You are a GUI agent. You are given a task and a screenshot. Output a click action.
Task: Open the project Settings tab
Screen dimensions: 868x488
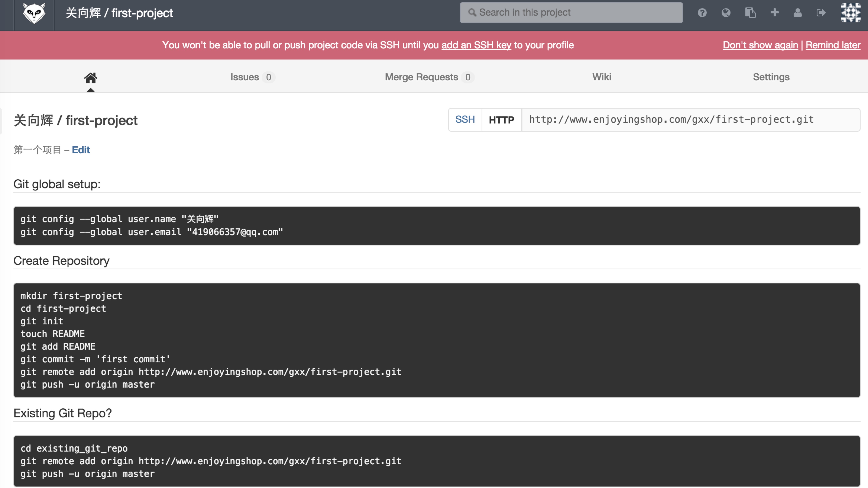click(x=771, y=77)
